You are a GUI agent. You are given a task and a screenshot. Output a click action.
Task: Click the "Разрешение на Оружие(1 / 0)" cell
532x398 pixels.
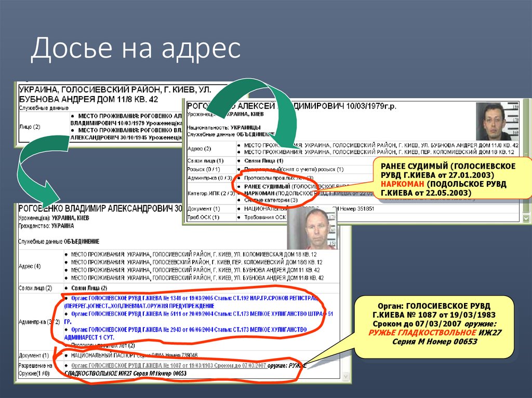(x=35, y=369)
